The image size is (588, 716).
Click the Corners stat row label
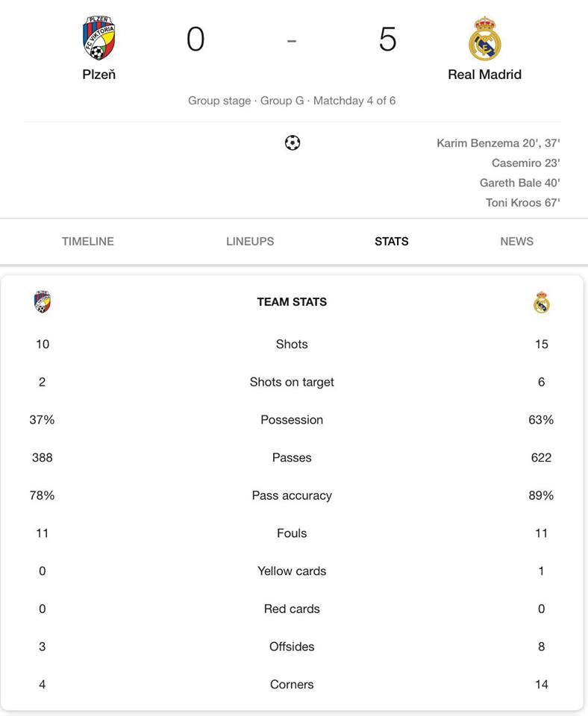pos(292,685)
